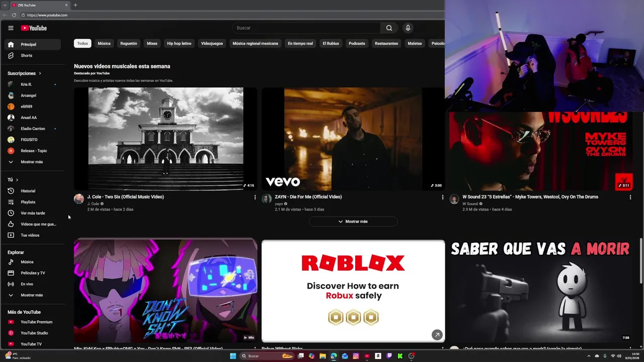Select the Maletas filter chip

415,43
